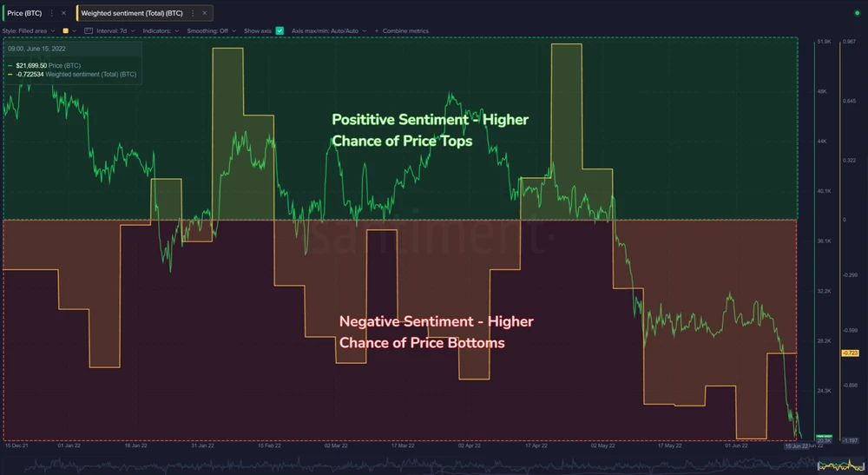Select the Price (BTC) metric tab
The width and height of the screenshot is (868, 475).
(x=24, y=13)
